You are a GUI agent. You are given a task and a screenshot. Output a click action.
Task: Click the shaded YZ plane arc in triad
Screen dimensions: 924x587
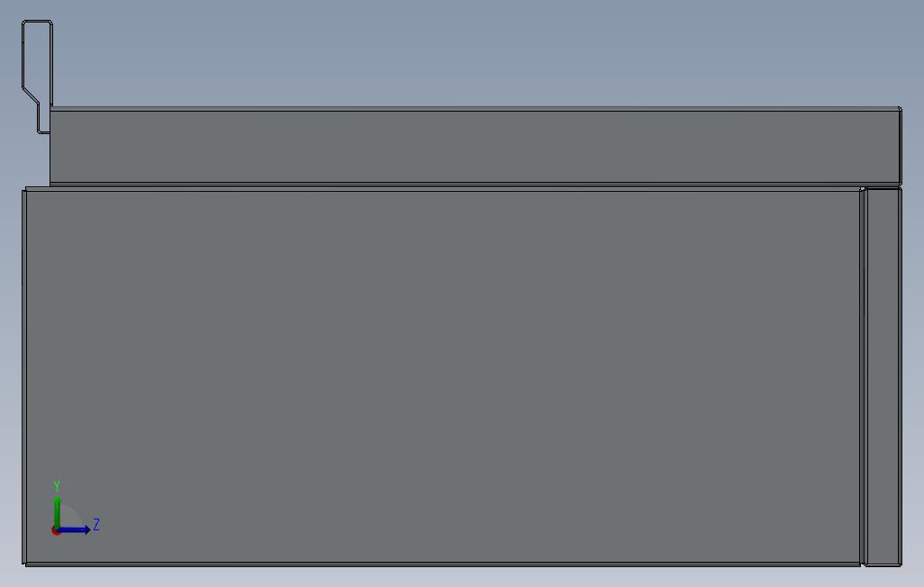click(x=69, y=516)
